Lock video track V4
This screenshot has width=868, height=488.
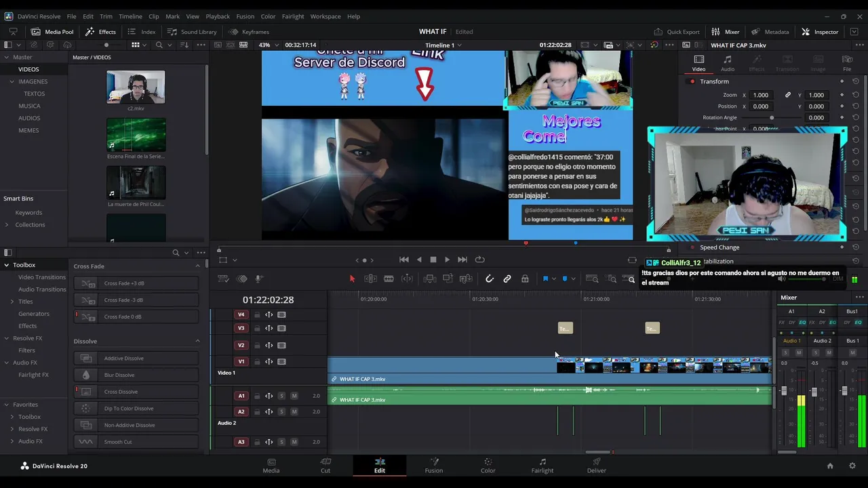coord(257,314)
